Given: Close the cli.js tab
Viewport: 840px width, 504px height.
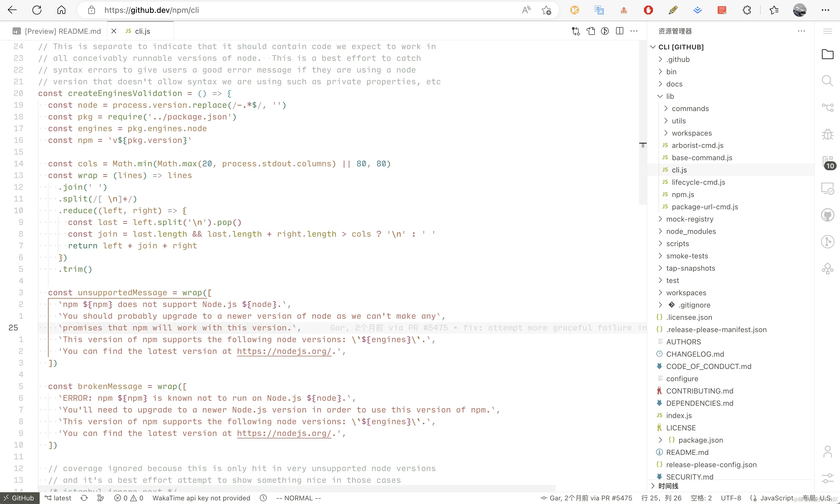Looking at the screenshot, I should tap(114, 31).
